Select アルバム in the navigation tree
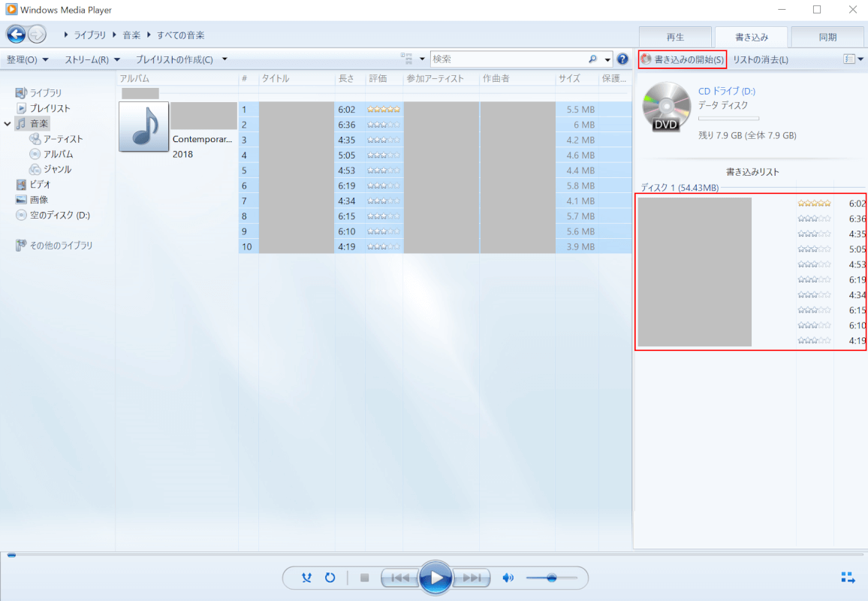The height and width of the screenshot is (601, 868). 58,154
